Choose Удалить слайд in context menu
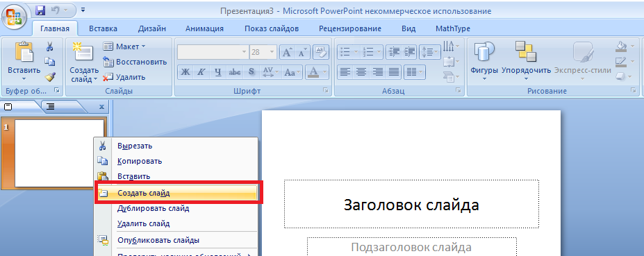644x256 pixels. 176,224
